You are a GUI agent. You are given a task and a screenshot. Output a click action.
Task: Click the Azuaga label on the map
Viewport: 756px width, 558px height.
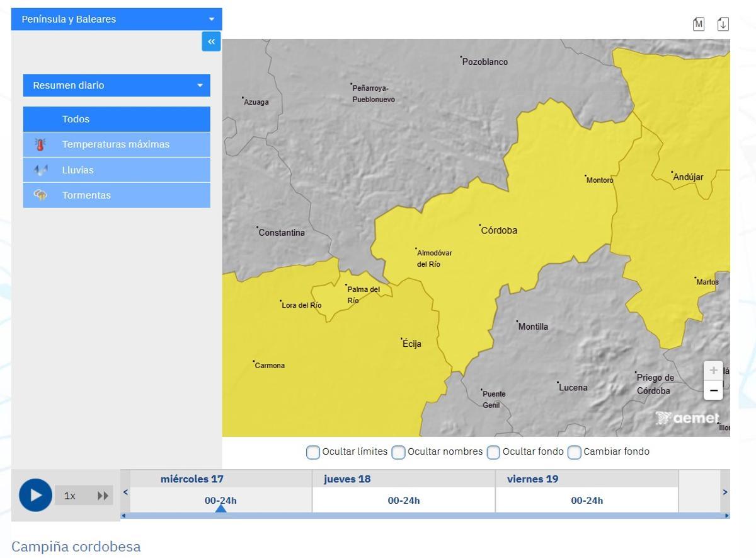pyautogui.click(x=256, y=102)
